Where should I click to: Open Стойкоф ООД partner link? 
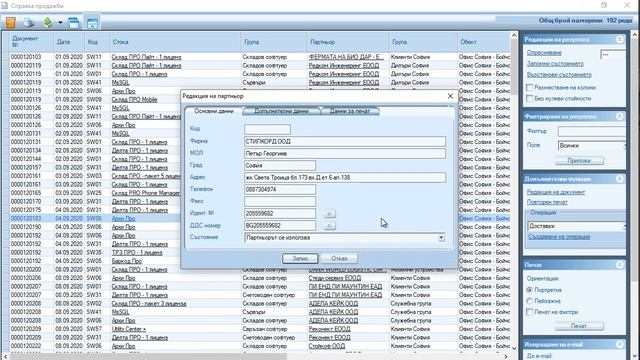point(327,346)
